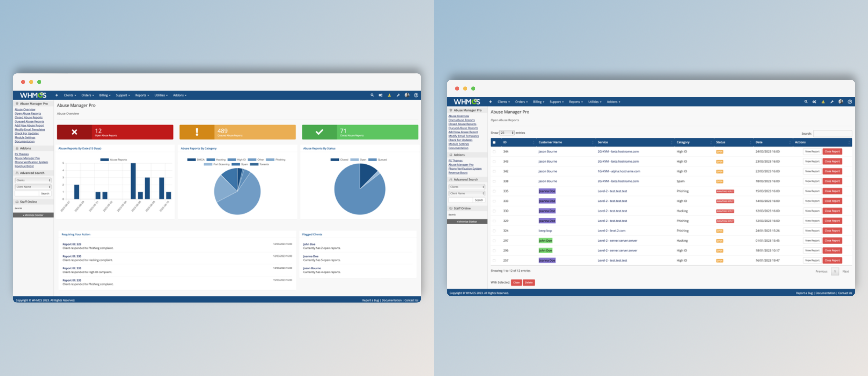Viewport: 868px width, 376px height.
Task: Click the Modify Email Templates icon
Action: click(28, 129)
